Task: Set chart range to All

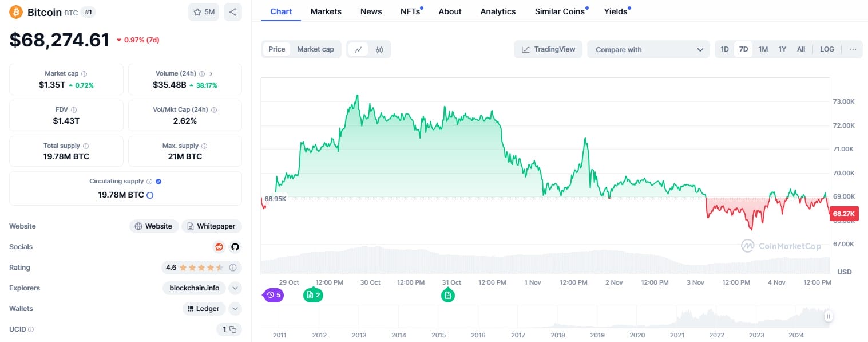Action: click(801, 49)
